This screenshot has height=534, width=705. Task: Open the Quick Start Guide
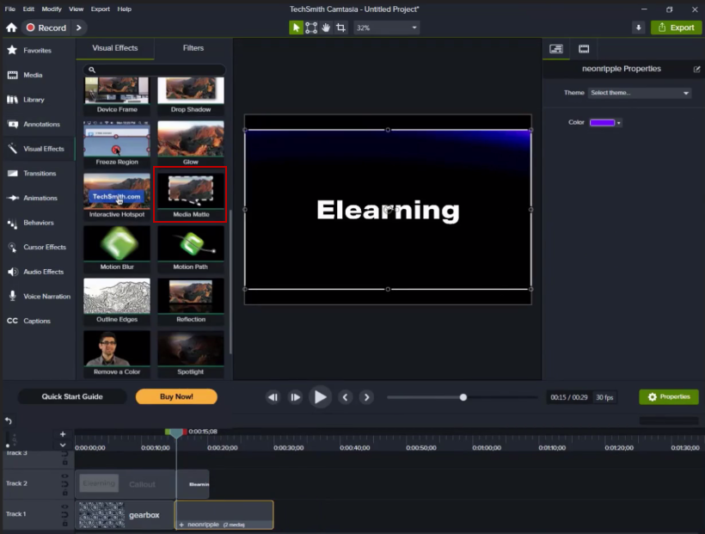72,397
